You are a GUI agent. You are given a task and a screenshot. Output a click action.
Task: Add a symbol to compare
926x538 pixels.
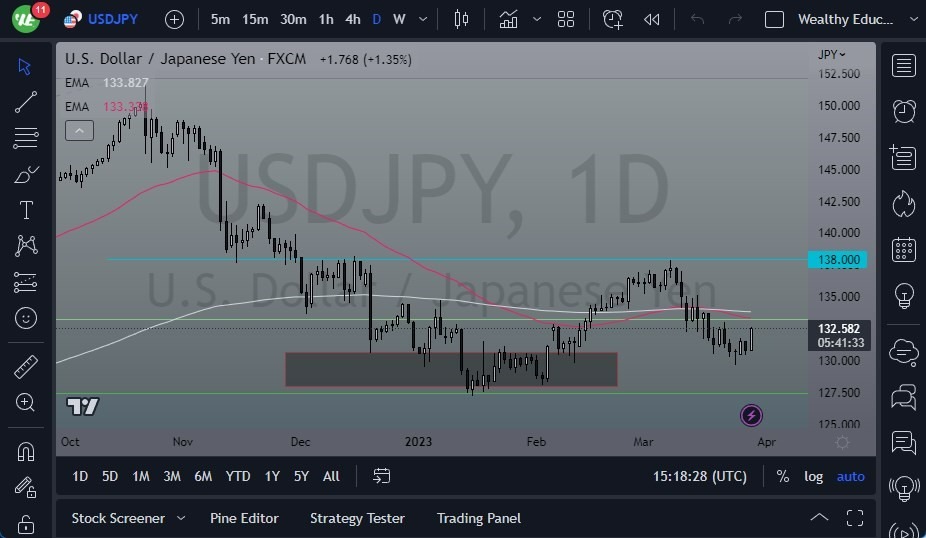(174, 20)
